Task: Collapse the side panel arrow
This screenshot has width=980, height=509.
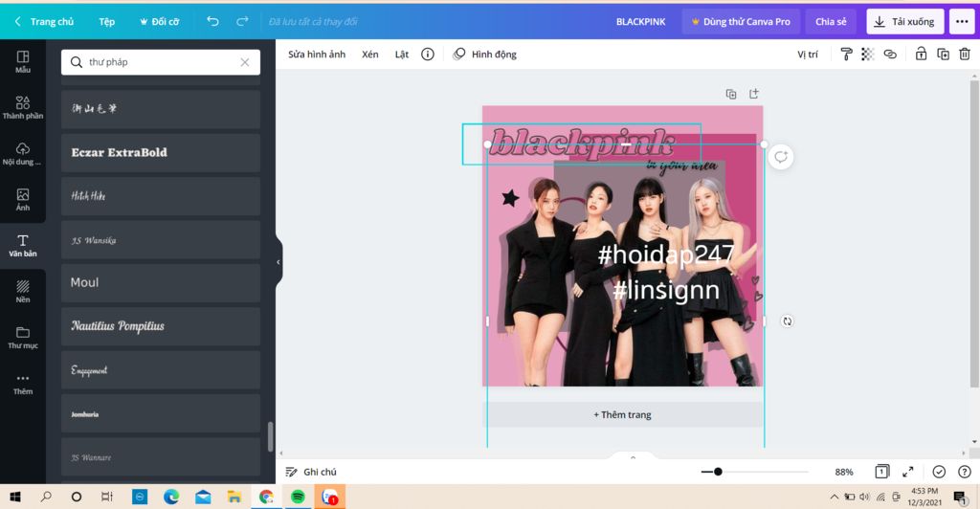Action: 278,262
